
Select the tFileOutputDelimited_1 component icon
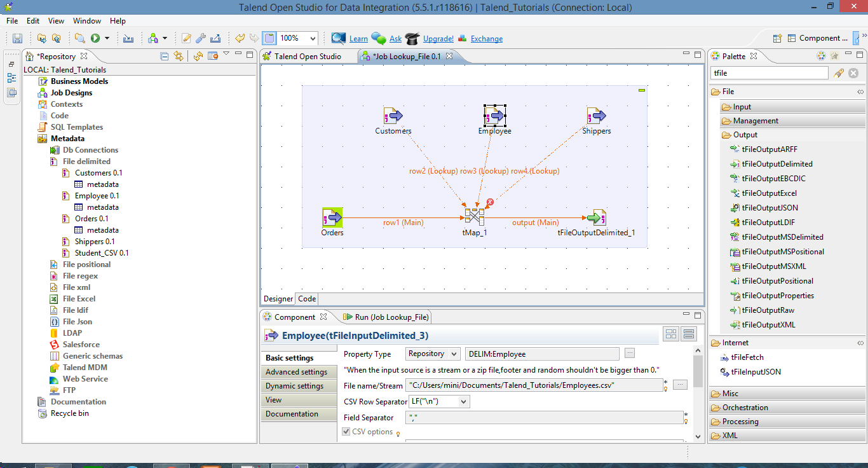(596, 217)
